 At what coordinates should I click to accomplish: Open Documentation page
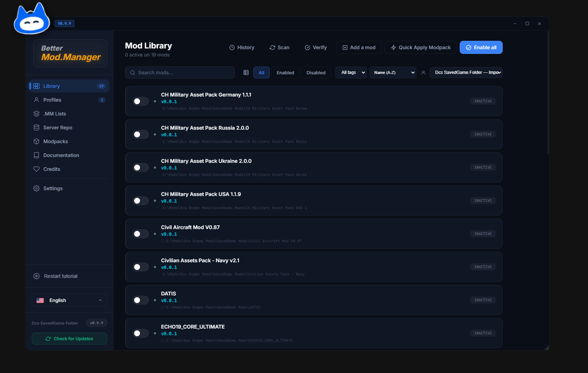[x=69, y=155]
